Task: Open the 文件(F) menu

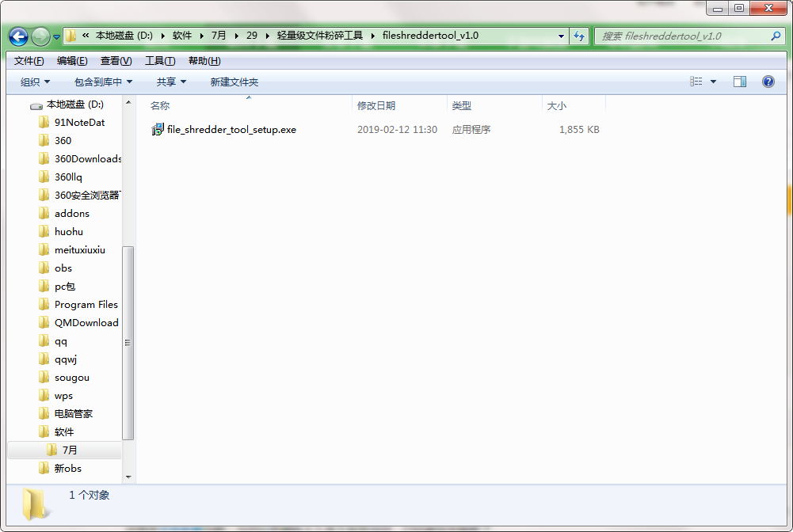Action: click(x=29, y=61)
